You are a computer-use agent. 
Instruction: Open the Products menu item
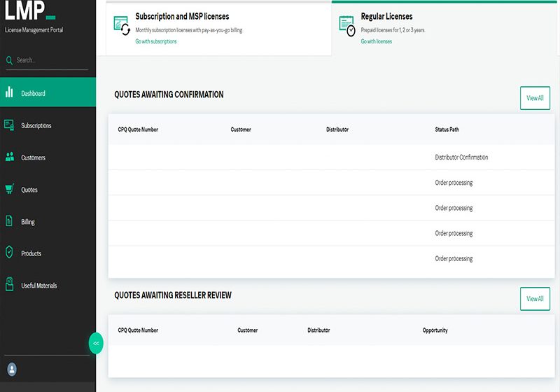point(31,253)
